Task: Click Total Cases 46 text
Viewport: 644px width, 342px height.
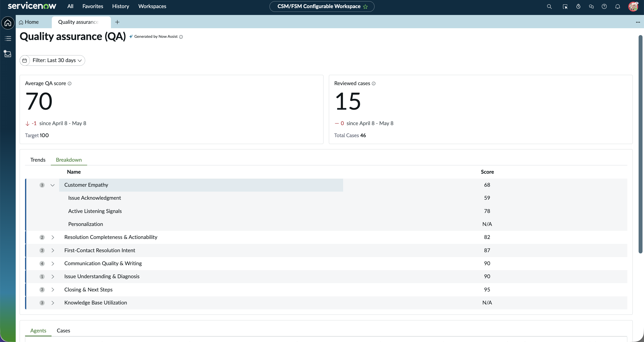Action: coord(350,135)
